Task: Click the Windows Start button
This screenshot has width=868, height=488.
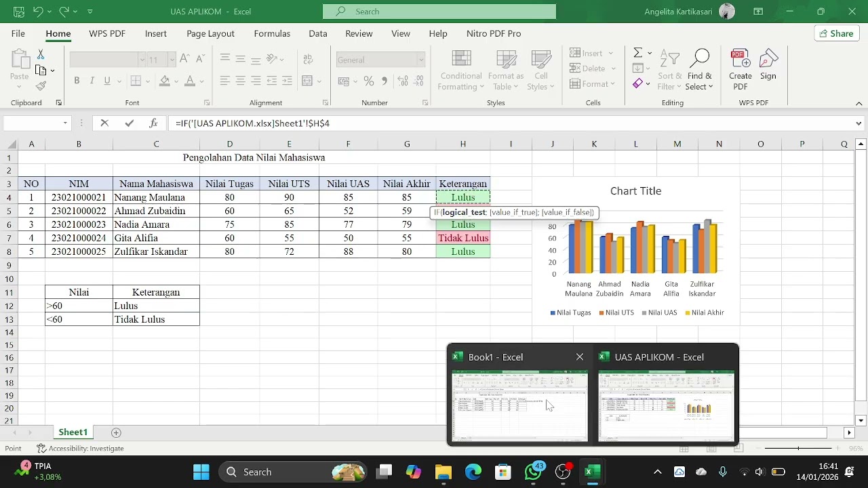Action: 201,472
